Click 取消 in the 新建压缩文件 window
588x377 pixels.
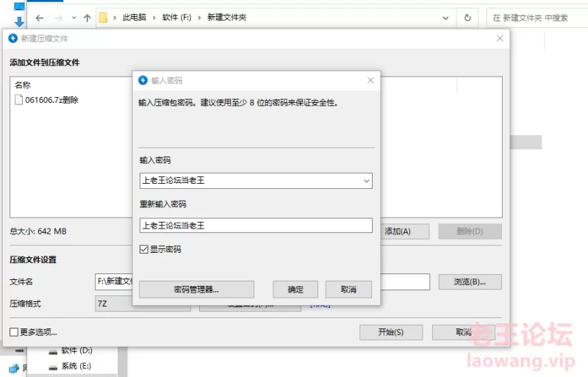[x=464, y=332]
